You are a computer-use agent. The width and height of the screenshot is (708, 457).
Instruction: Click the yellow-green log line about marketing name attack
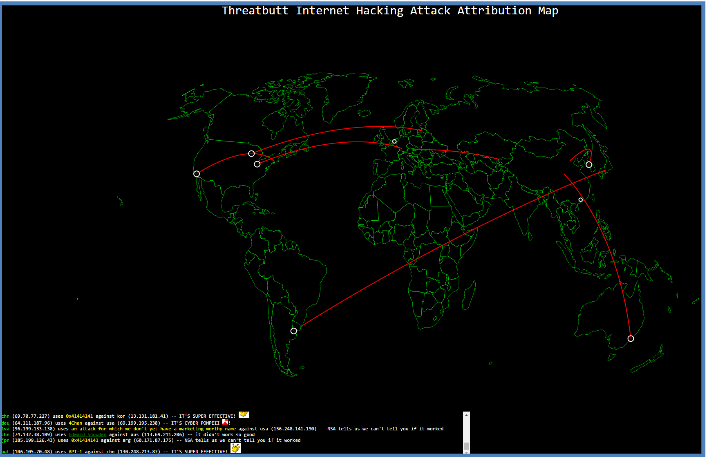click(223, 429)
